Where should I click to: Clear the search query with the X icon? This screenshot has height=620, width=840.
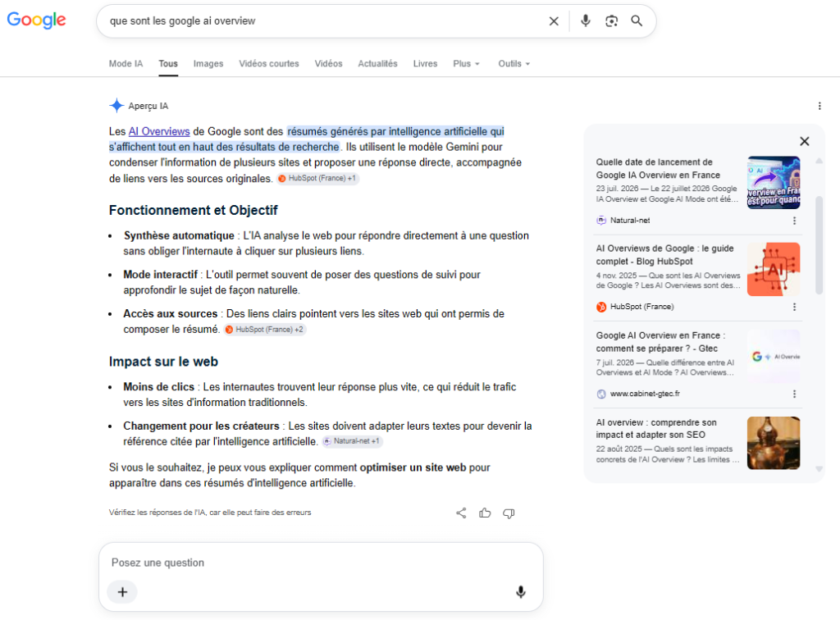click(x=554, y=21)
